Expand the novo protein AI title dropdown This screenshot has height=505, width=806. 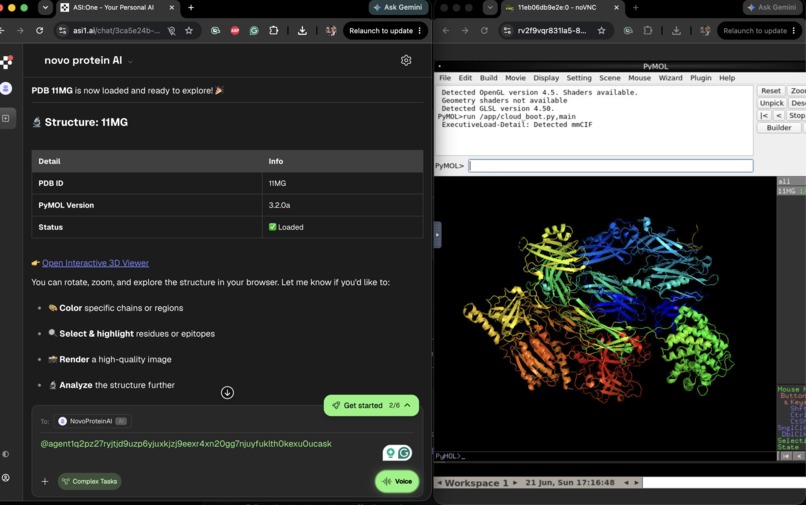point(131,61)
